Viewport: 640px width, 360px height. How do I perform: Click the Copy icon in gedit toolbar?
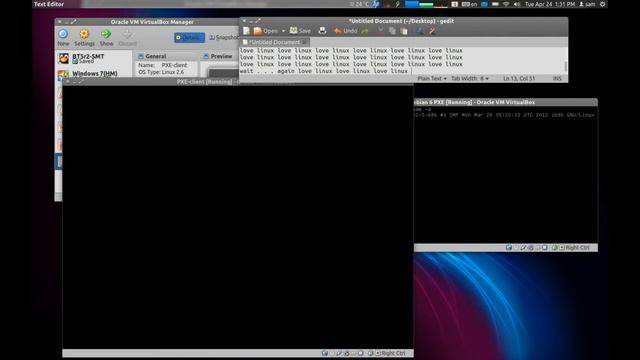point(392,31)
